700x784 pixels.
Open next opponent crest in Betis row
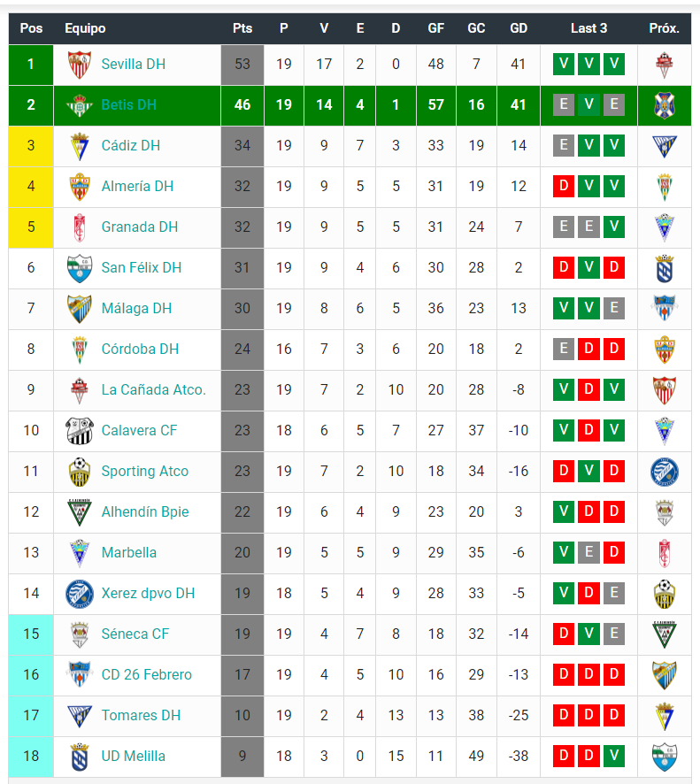[x=665, y=105]
